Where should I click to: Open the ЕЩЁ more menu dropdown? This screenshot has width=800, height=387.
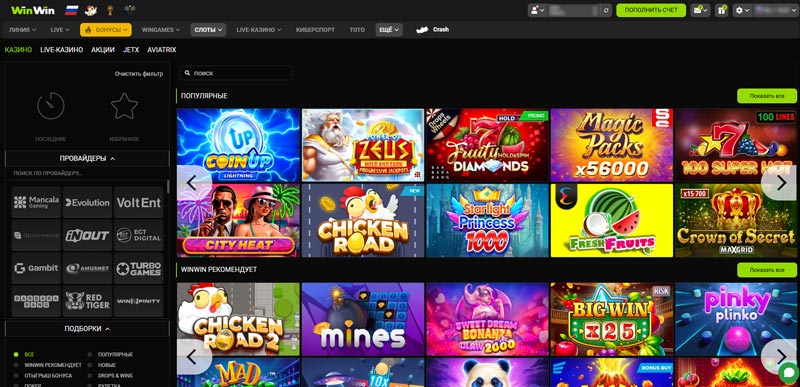[389, 30]
